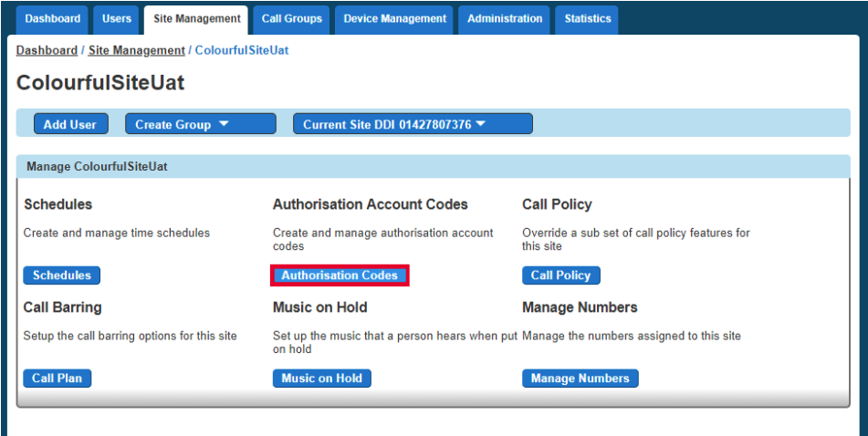Viewport: 868px width, 436px height.
Task: Open the Administration tab
Action: 505,19
